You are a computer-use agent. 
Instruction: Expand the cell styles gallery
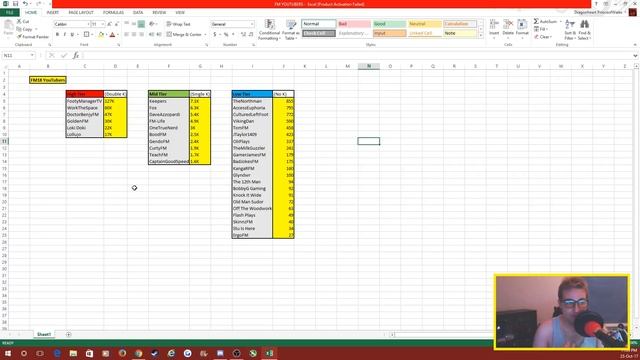pos(480,36)
